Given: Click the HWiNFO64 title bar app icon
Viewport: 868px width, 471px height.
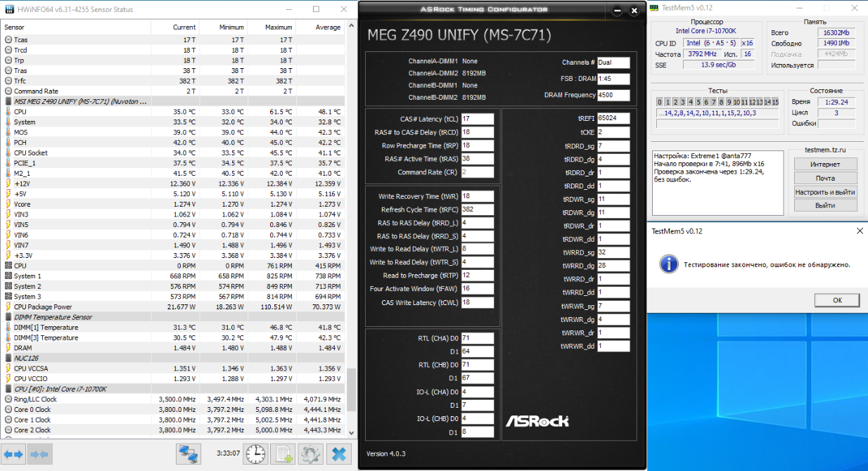Looking at the screenshot, I should [8, 9].
